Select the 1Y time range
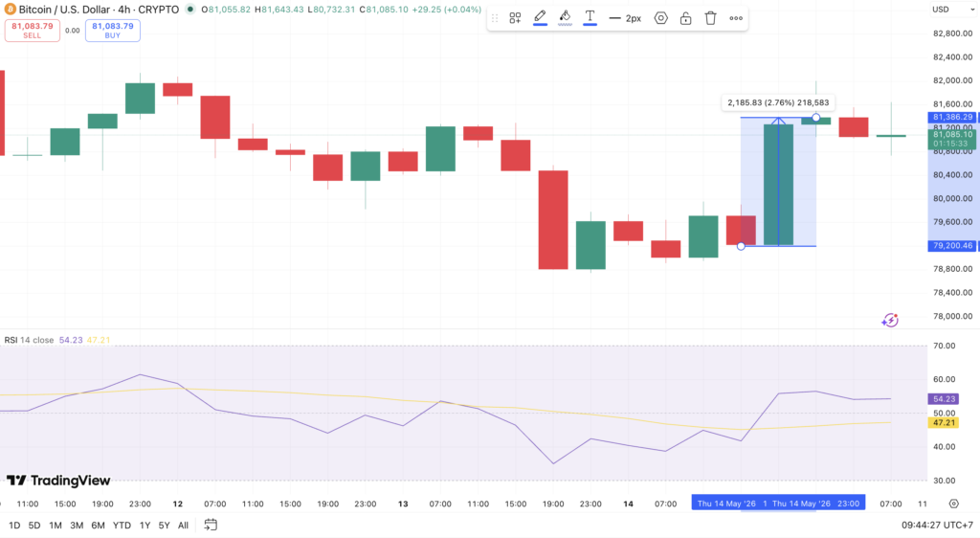 pos(145,526)
